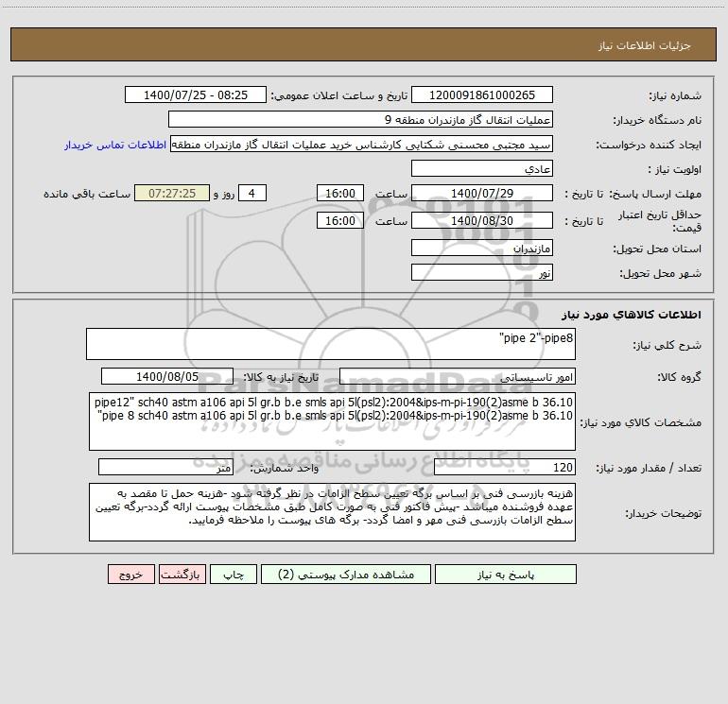Click the ایجاد کننده درخواست label
The width and height of the screenshot is (728, 704).
click(x=649, y=145)
